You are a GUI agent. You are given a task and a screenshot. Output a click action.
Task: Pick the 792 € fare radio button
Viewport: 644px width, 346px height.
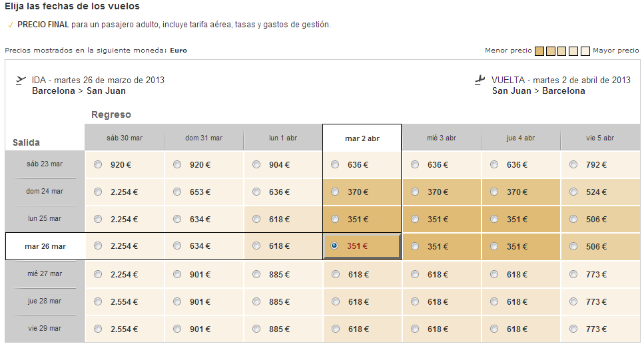pyautogui.click(x=573, y=165)
